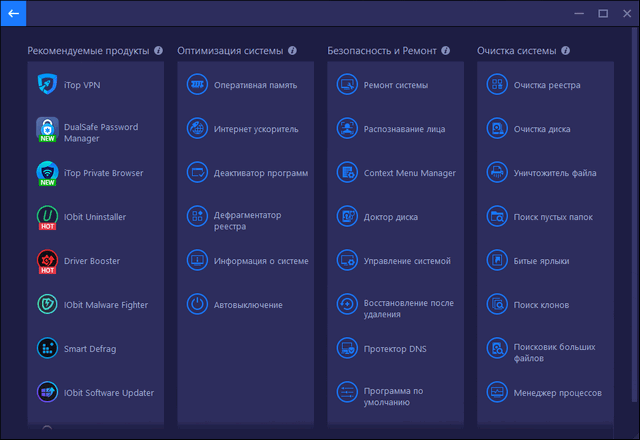Open the Уничтожитель файла icon
Viewport: 640px width, 440px height.
497,172
